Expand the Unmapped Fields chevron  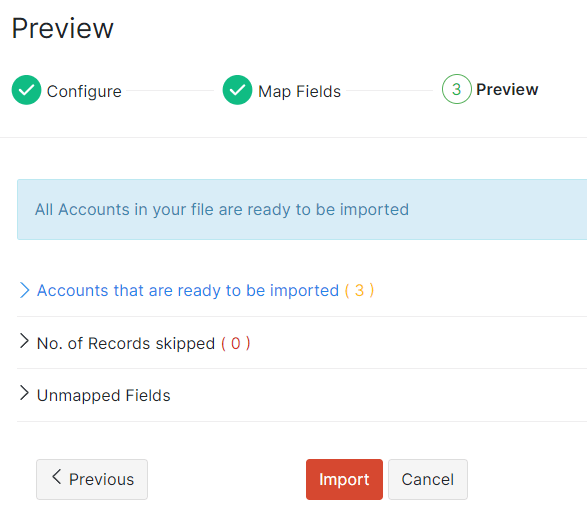(x=24, y=393)
